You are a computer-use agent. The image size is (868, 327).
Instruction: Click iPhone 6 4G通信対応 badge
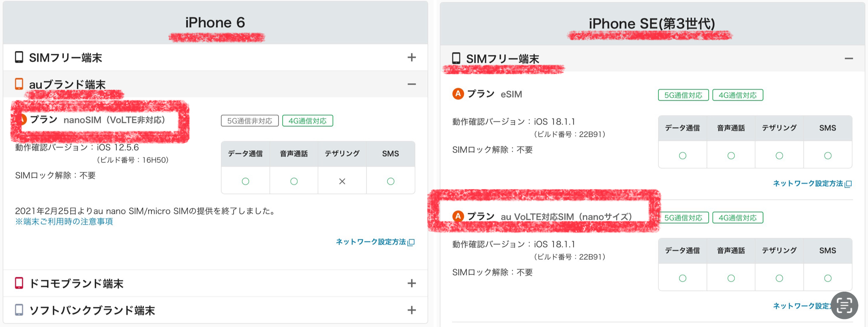point(307,121)
